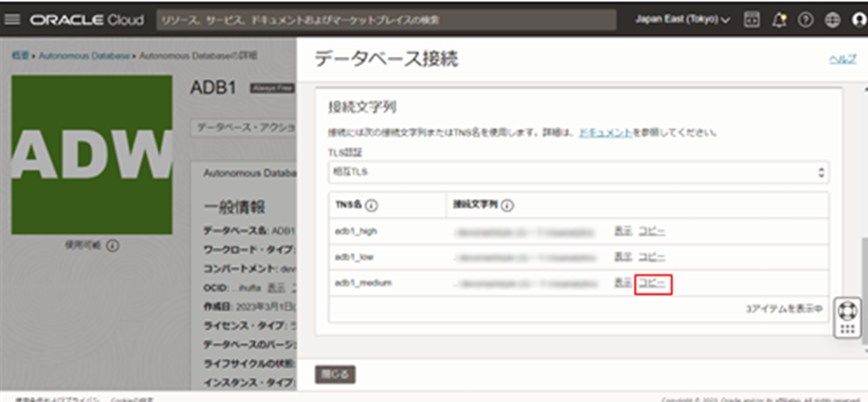Click the search box for resources and services
This screenshot has height=402, width=868.
[x=386, y=20]
